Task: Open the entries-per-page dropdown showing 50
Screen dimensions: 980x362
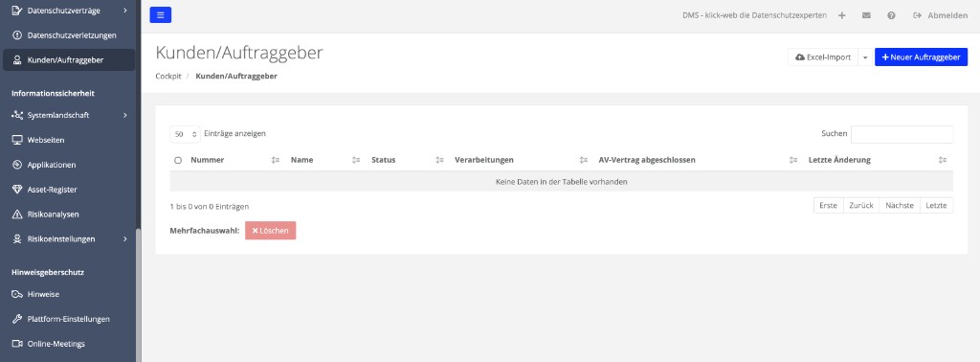Action: (x=185, y=134)
